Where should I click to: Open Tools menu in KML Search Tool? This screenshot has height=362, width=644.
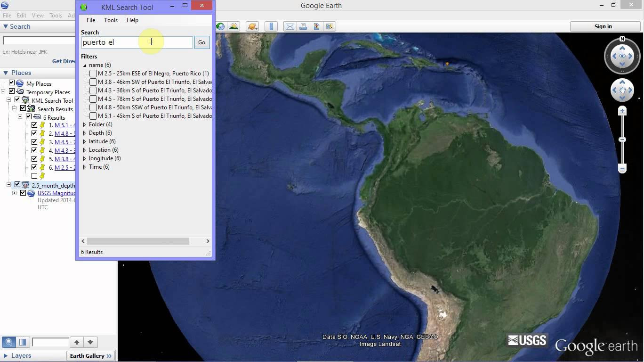tap(111, 20)
